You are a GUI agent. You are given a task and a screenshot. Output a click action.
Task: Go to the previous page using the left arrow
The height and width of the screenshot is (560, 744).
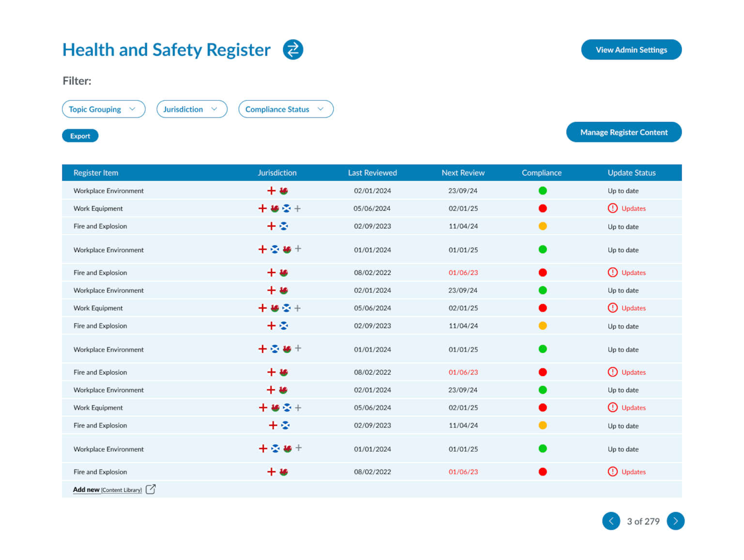(x=611, y=521)
